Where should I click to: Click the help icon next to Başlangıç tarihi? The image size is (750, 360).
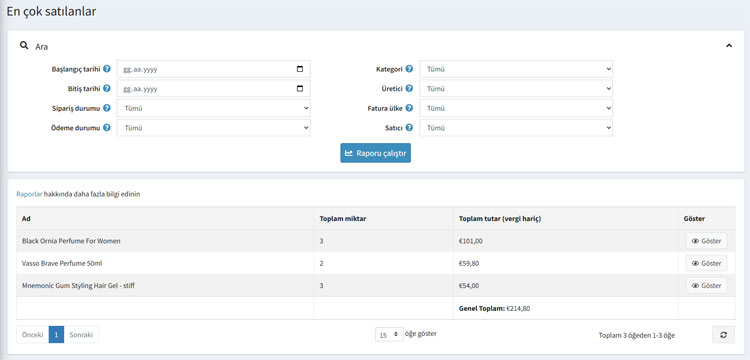tap(107, 69)
